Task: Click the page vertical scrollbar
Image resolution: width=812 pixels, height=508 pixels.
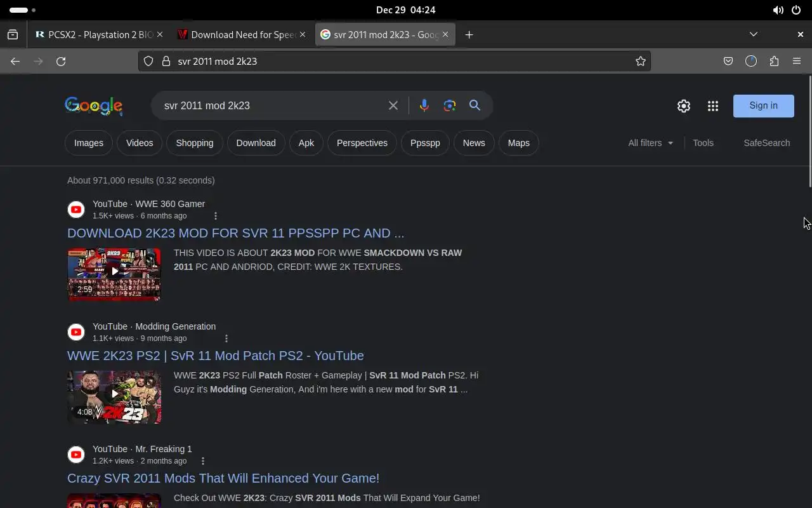Action: (x=809, y=131)
